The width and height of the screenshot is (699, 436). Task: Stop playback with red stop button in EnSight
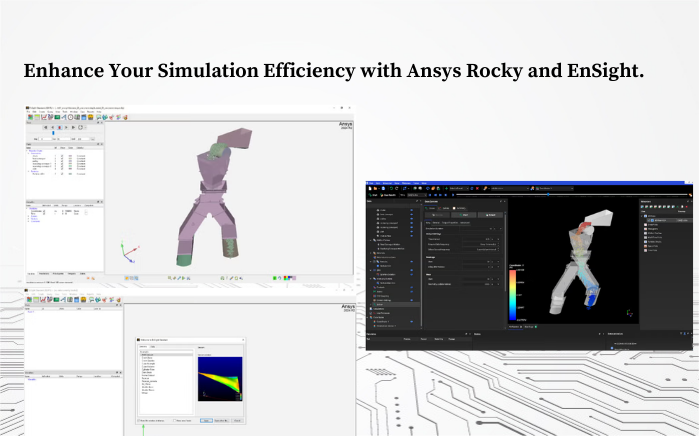pos(59,128)
